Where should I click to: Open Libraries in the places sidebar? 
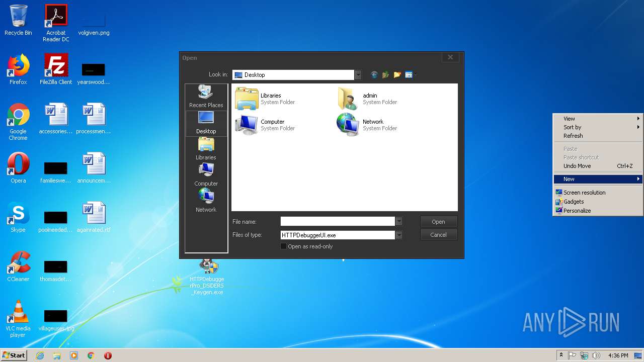point(206,149)
